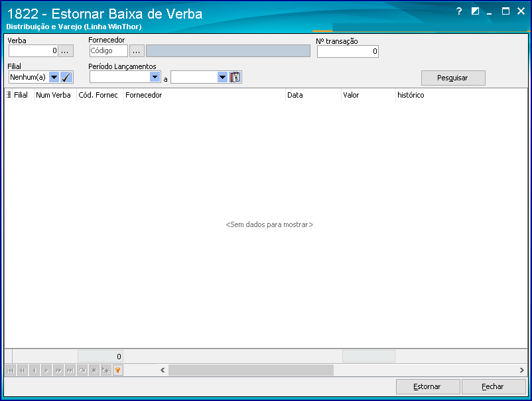This screenshot has width=532, height=401.
Task: Sort by the Fornecedor column header
Action: [204, 95]
